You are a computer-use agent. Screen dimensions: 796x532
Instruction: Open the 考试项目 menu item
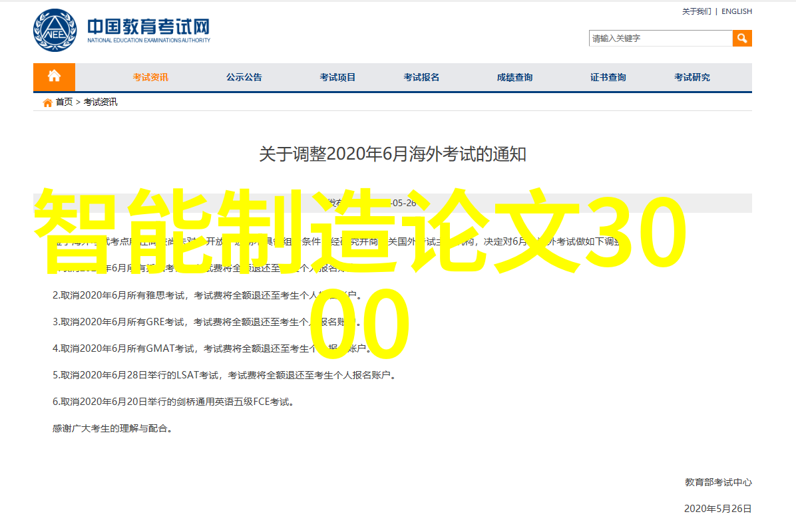[337, 77]
